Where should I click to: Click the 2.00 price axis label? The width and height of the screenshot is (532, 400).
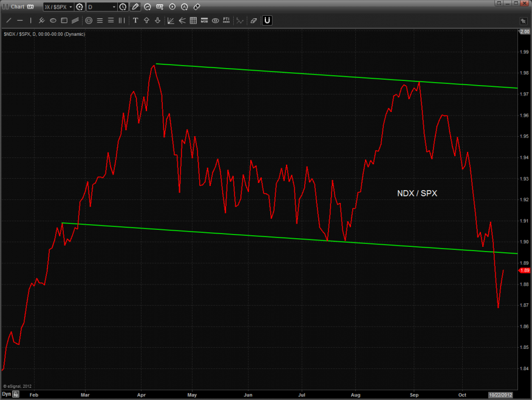525,32
